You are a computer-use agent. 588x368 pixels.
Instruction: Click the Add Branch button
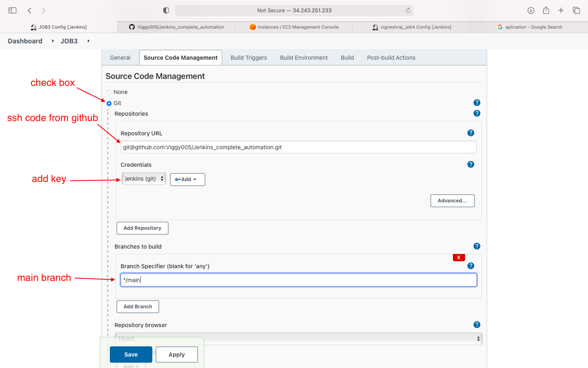pyautogui.click(x=138, y=307)
